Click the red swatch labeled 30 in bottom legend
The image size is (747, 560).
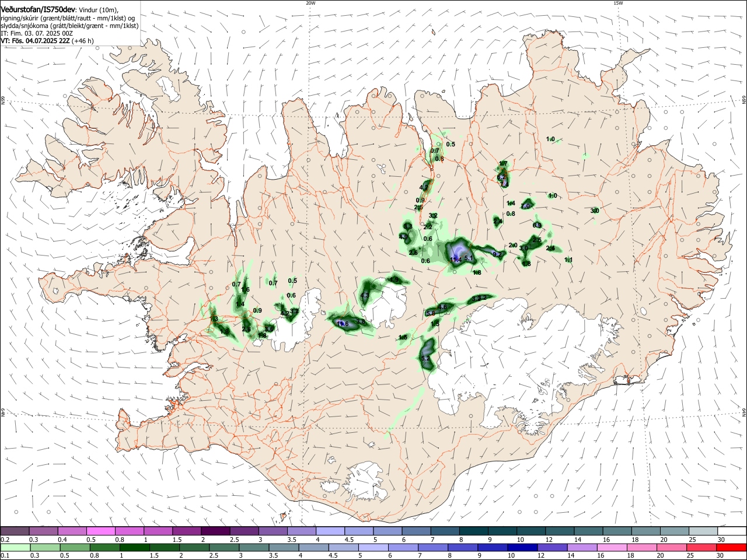pos(732,547)
